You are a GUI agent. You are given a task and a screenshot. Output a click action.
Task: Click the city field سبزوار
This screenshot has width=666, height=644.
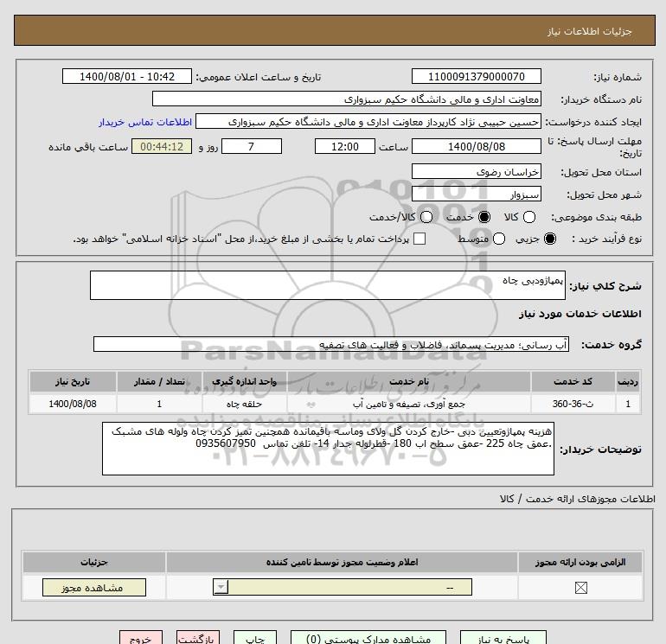tap(476, 194)
